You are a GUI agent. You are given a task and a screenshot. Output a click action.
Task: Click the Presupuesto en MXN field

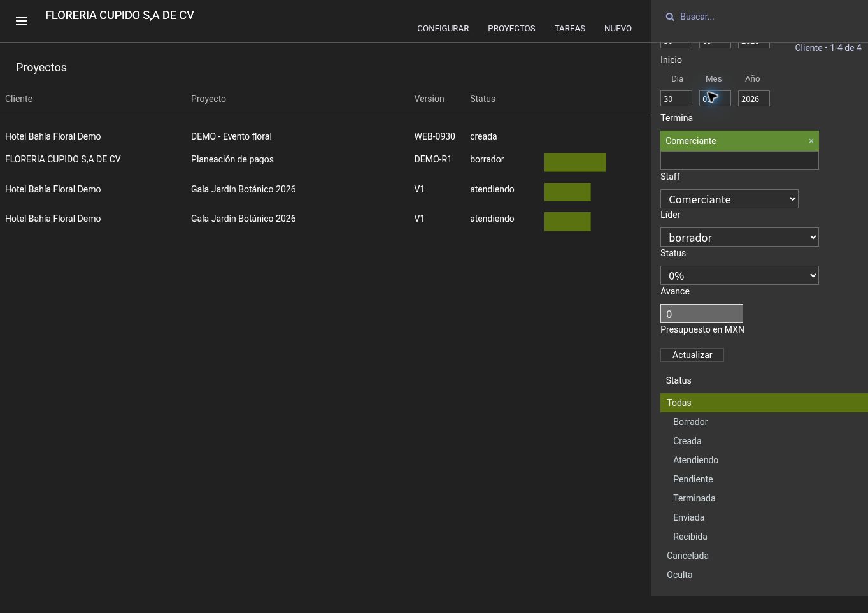tap(702, 314)
